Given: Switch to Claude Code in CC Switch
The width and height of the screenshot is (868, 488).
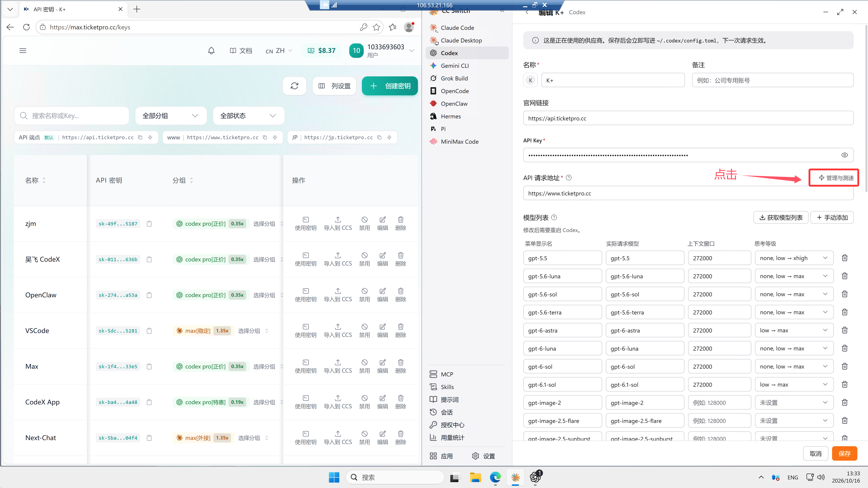Looking at the screenshot, I should click(467, 28).
